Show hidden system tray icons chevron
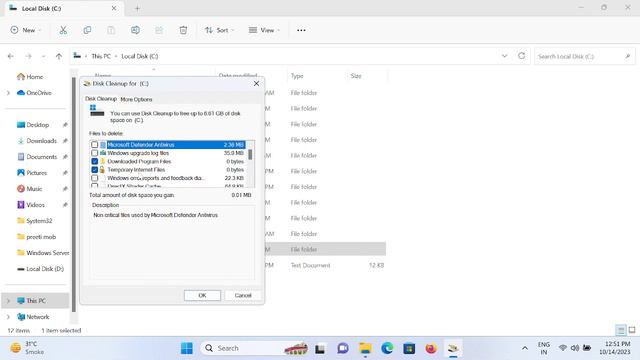 525,348
